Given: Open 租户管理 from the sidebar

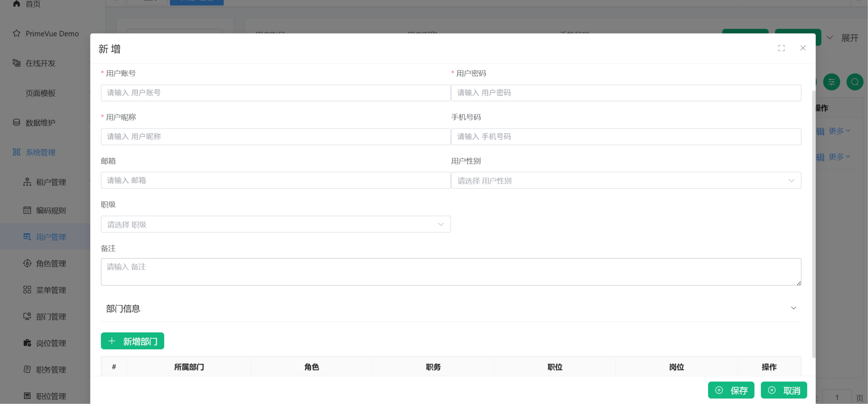Looking at the screenshot, I should click(51, 182).
